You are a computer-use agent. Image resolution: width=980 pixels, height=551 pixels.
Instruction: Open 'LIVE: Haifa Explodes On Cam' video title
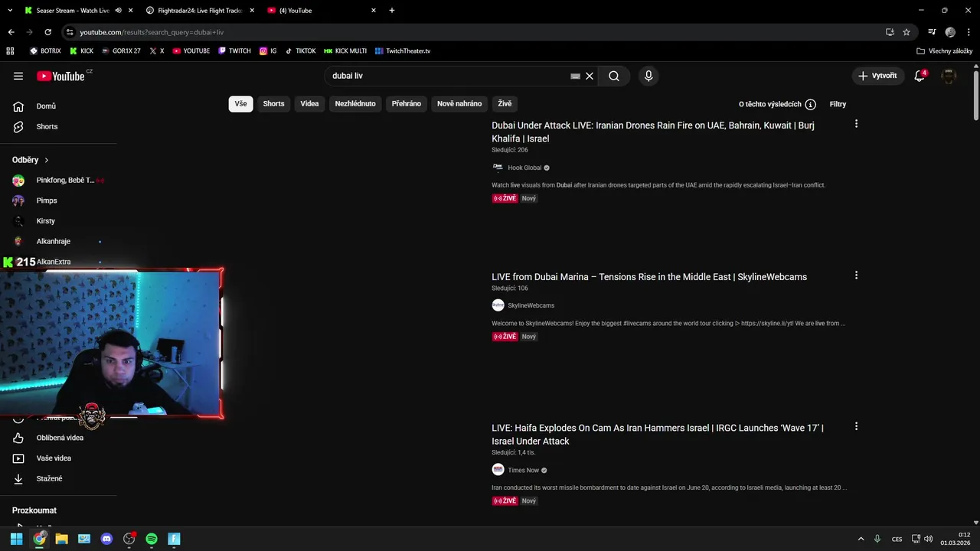(x=658, y=434)
